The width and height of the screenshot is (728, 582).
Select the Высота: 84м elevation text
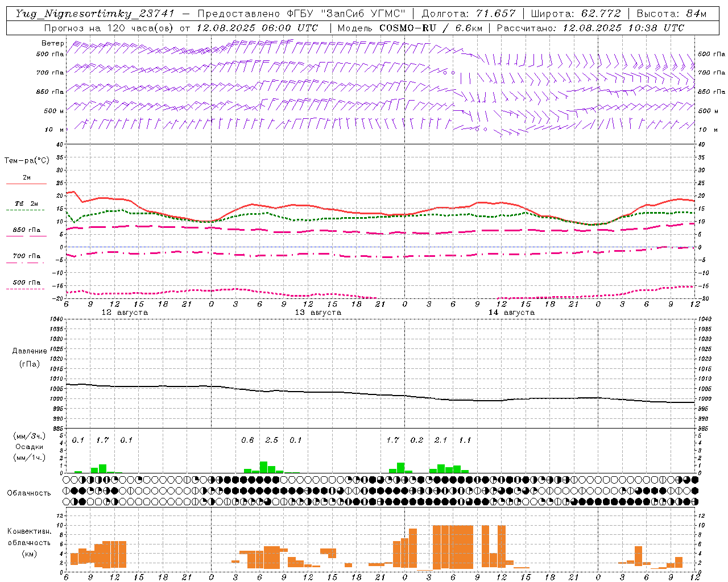coord(671,14)
